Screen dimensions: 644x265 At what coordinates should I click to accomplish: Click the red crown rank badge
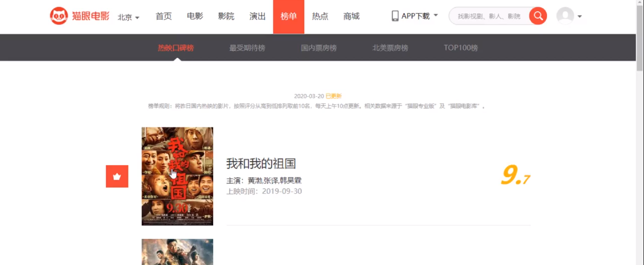click(x=117, y=176)
